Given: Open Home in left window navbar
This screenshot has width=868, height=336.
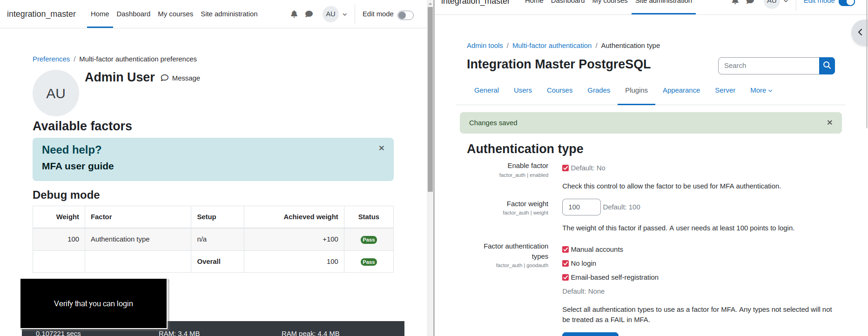Looking at the screenshot, I should (100, 14).
